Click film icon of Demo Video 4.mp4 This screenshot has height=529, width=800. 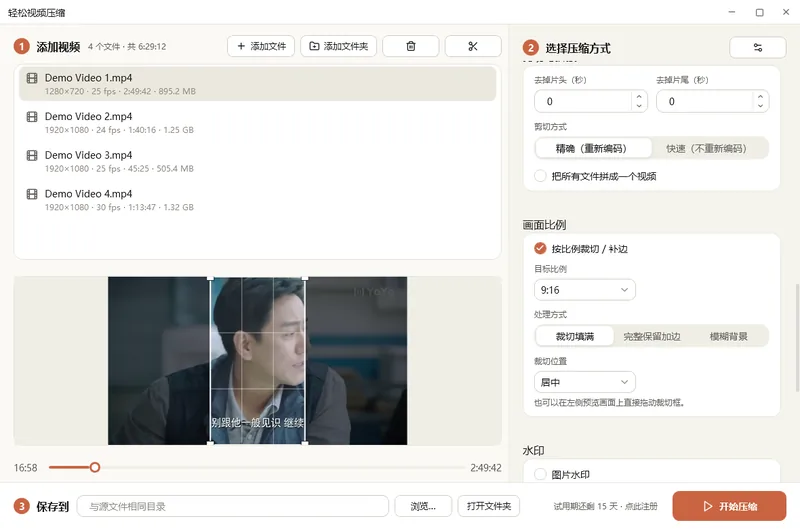[x=32, y=194]
